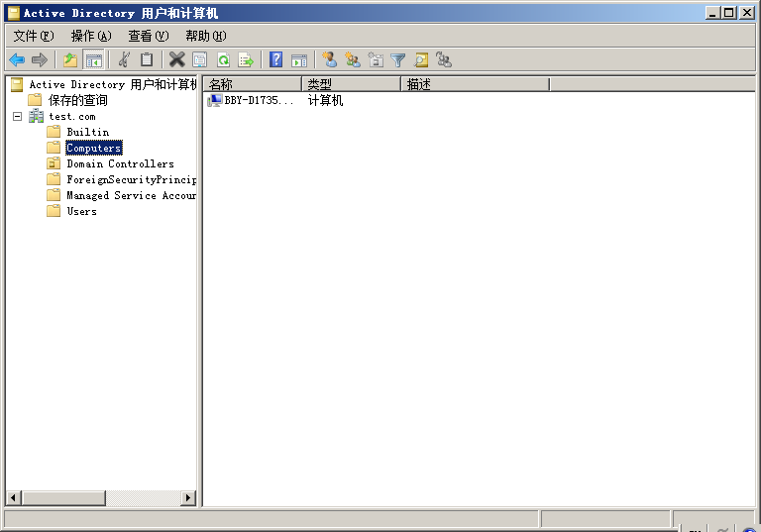Open the 操作(A) menu
The width and height of the screenshot is (761, 532).
coord(91,36)
